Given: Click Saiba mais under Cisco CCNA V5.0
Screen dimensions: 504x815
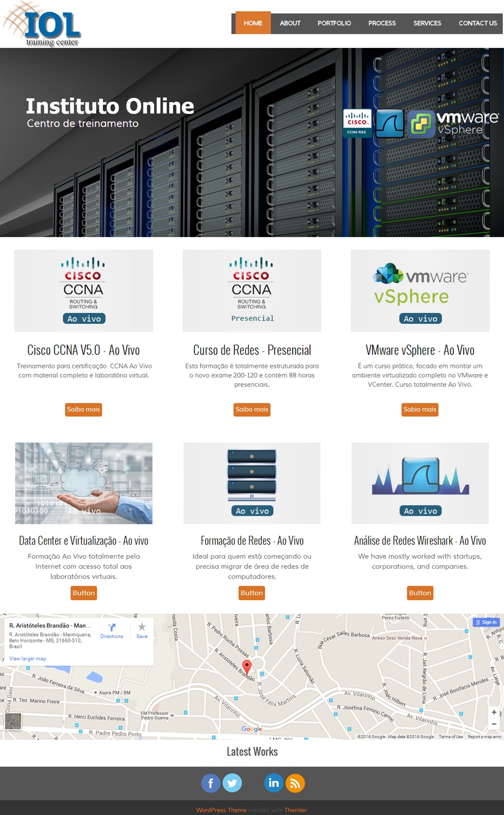Looking at the screenshot, I should pos(84,410).
